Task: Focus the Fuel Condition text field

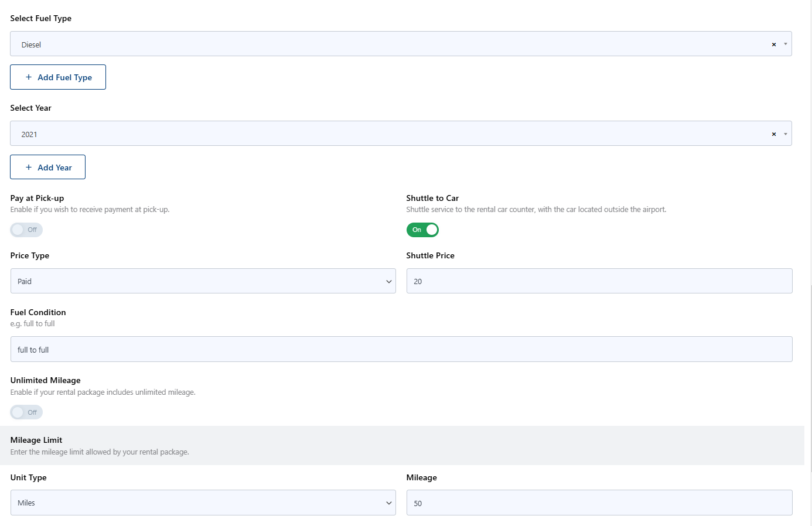Action: 401,349
